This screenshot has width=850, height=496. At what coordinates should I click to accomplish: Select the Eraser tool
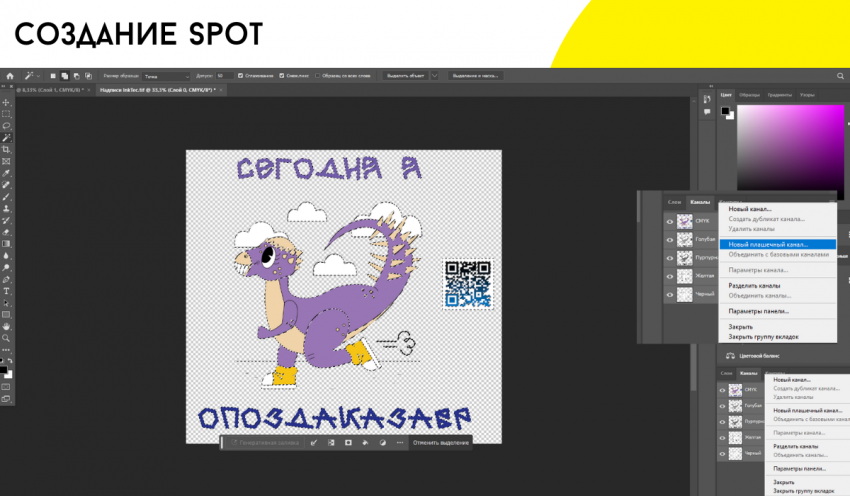pos(6,232)
